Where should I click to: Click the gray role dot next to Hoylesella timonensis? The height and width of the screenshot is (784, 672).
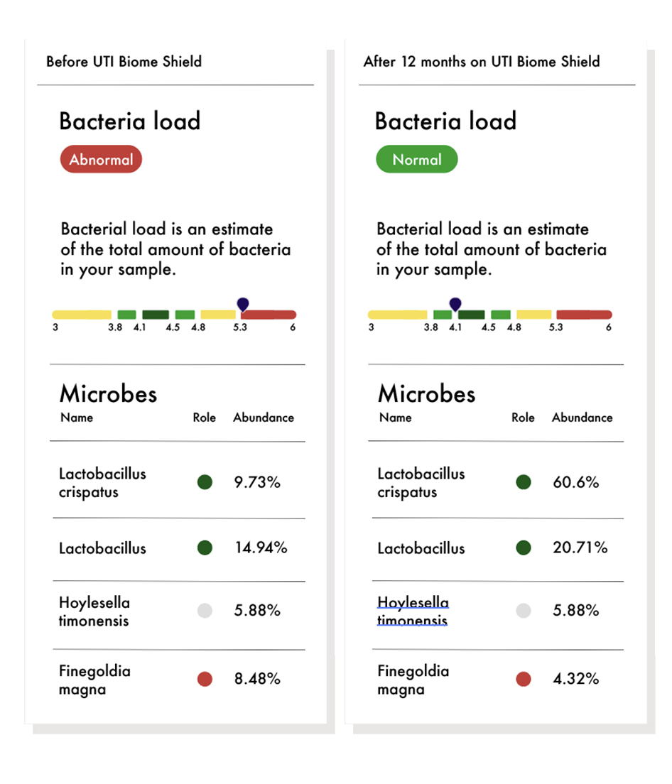[x=205, y=610]
